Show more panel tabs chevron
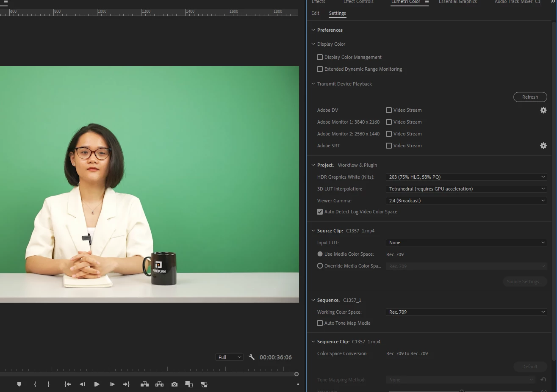The width and height of the screenshot is (557, 392). pos(553,2)
